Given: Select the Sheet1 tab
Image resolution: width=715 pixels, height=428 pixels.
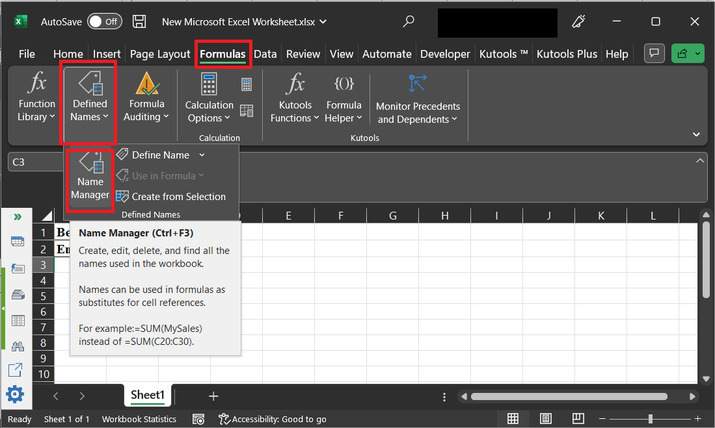Looking at the screenshot, I should pyautogui.click(x=147, y=395).
